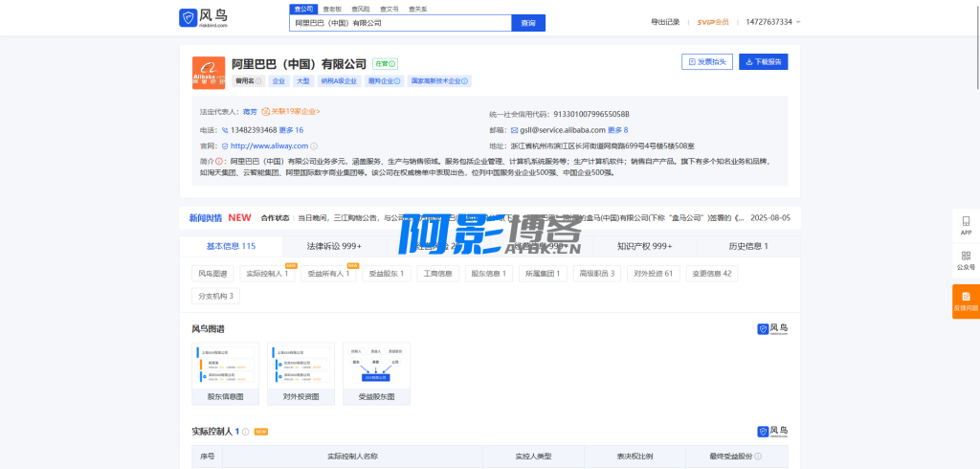
Task: Click the Alibaba company logo image
Action: 208,73
